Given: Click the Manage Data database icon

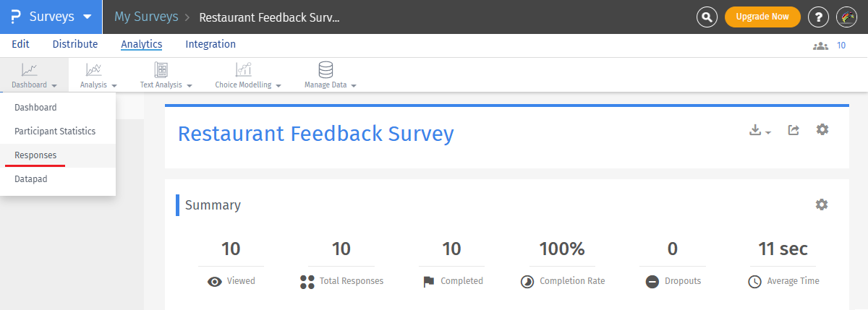Looking at the screenshot, I should (x=325, y=70).
